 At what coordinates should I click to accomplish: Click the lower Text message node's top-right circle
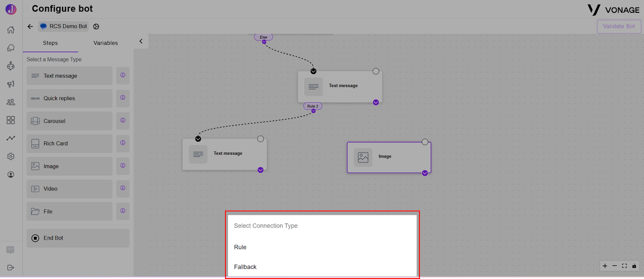coord(260,139)
